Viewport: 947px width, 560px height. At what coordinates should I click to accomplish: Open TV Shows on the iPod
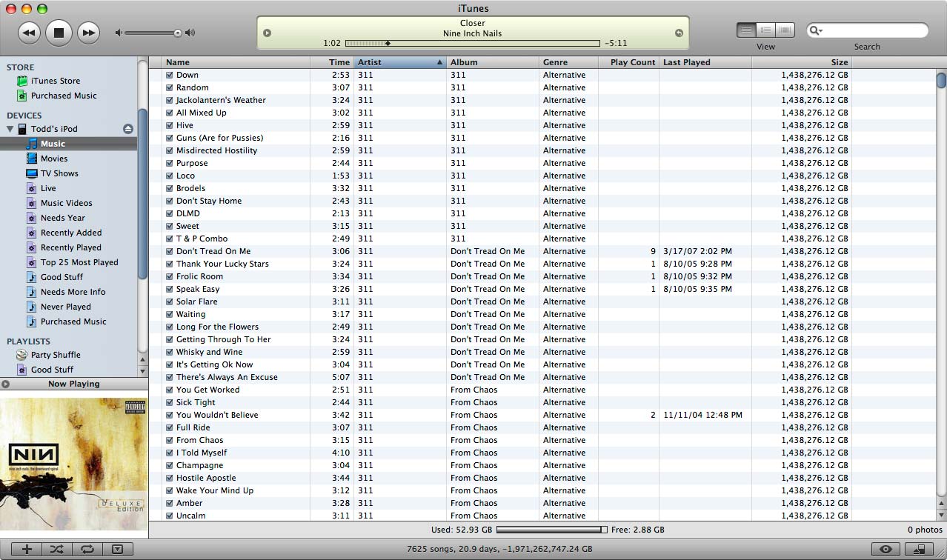tap(59, 173)
